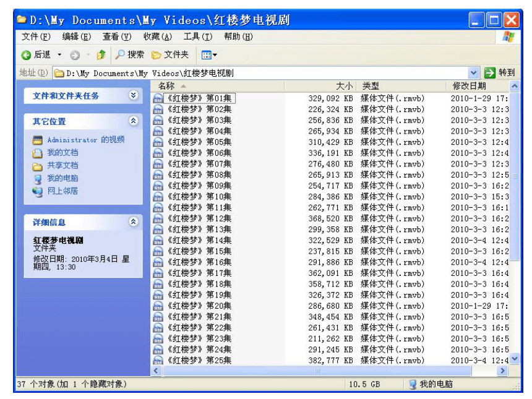Open the 查看(V) menu

click(x=117, y=36)
